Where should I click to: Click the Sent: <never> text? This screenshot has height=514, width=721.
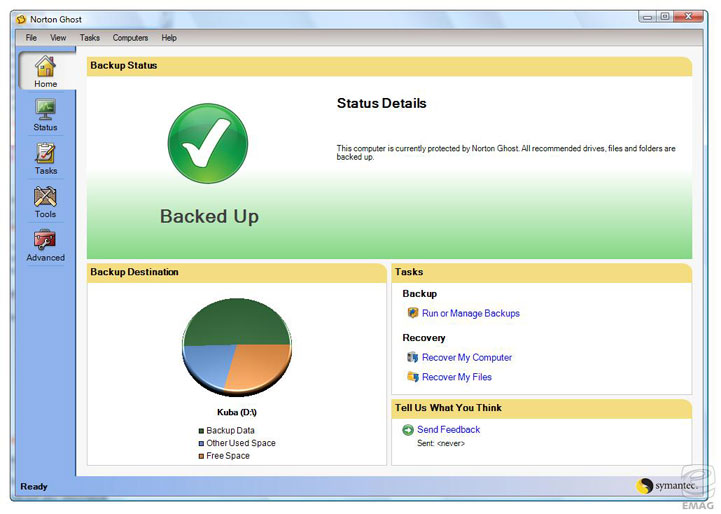(441, 443)
